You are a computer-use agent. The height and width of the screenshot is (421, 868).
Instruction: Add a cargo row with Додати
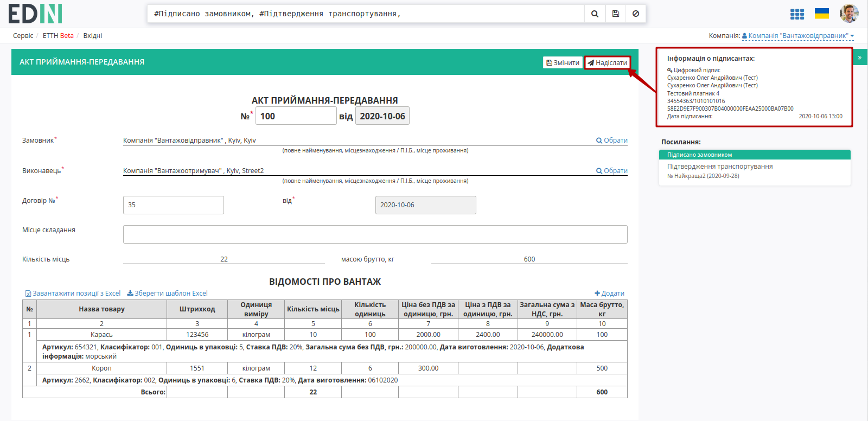click(x=610, y=294)
